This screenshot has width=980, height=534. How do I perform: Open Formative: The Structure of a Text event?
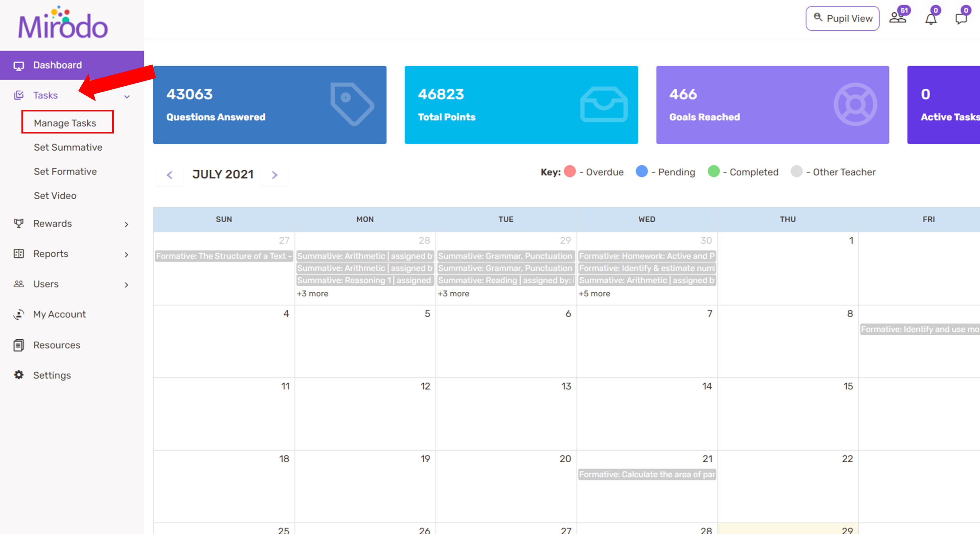(x=224, y=256)
